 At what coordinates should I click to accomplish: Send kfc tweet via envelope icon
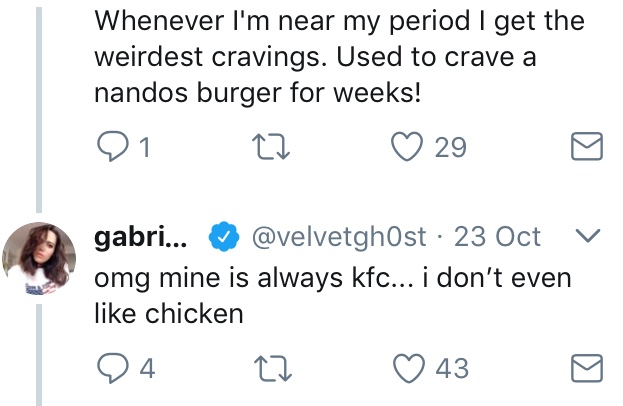tap(585, 367)
